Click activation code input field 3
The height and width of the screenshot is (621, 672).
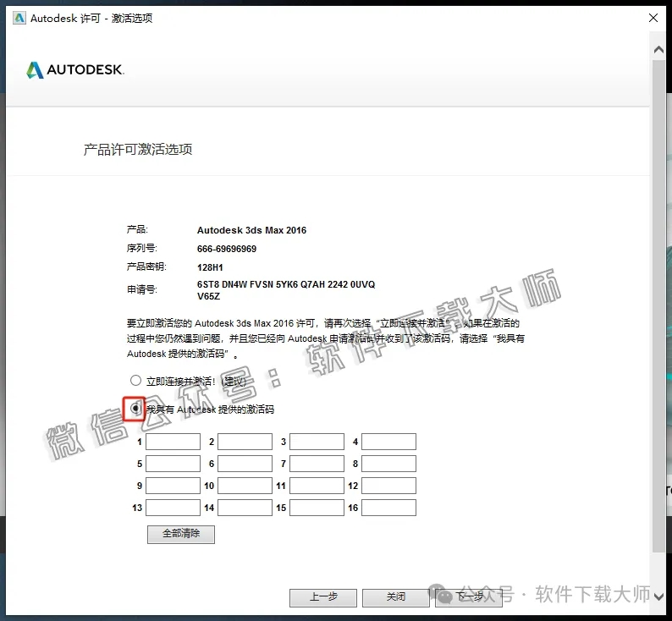(x=317, y=442)
